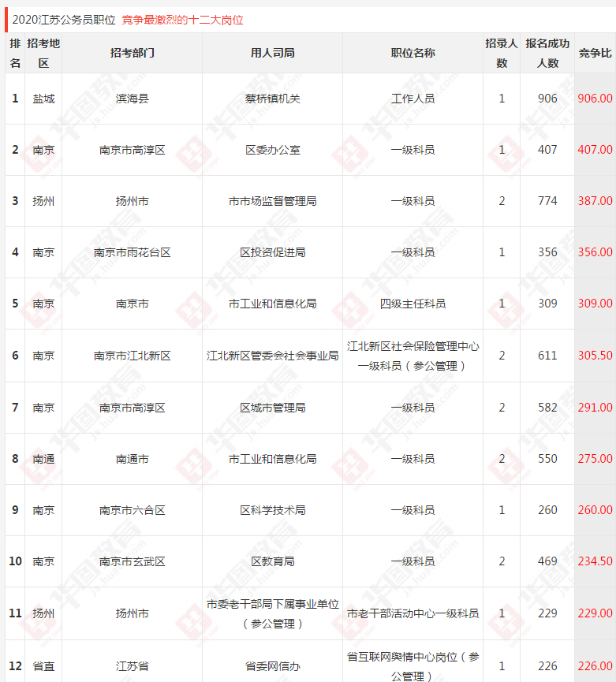Click the 职位名称 column header
616x682 pixels.
[x=413, y=53]
